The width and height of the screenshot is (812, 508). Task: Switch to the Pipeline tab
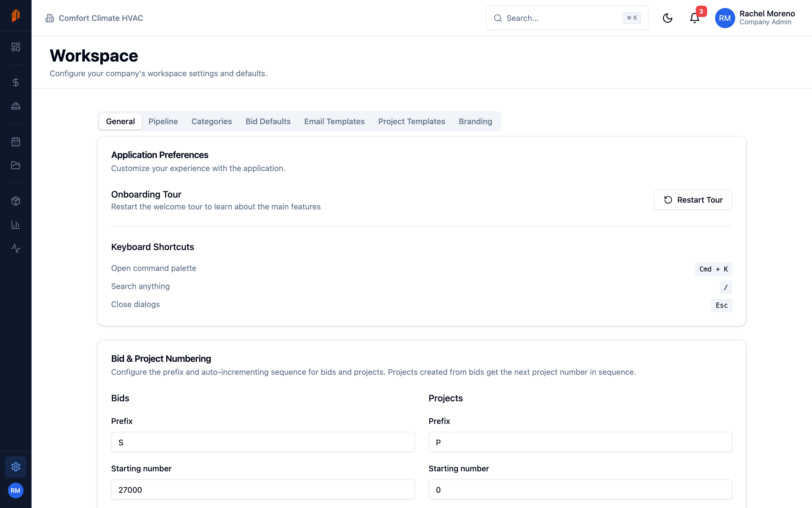[163, 121]
